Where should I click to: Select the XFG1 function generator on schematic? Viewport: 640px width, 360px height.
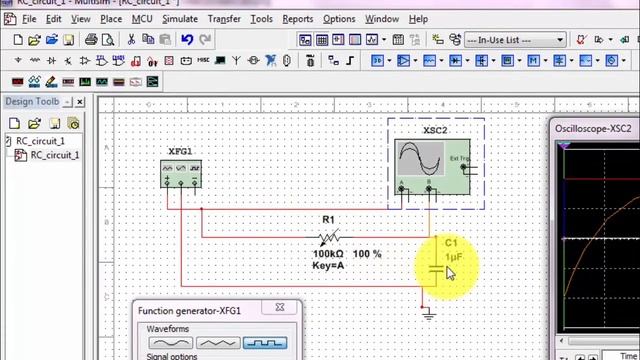coord(181,173)
